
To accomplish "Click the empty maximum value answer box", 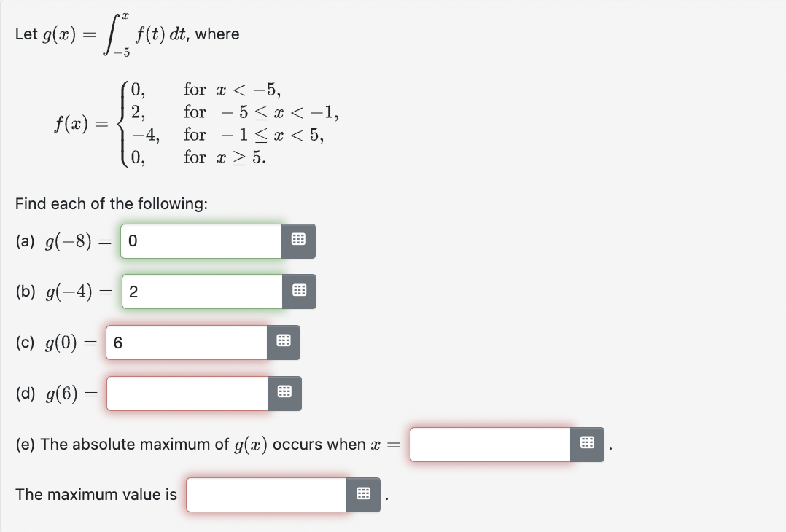I will 266,494.
